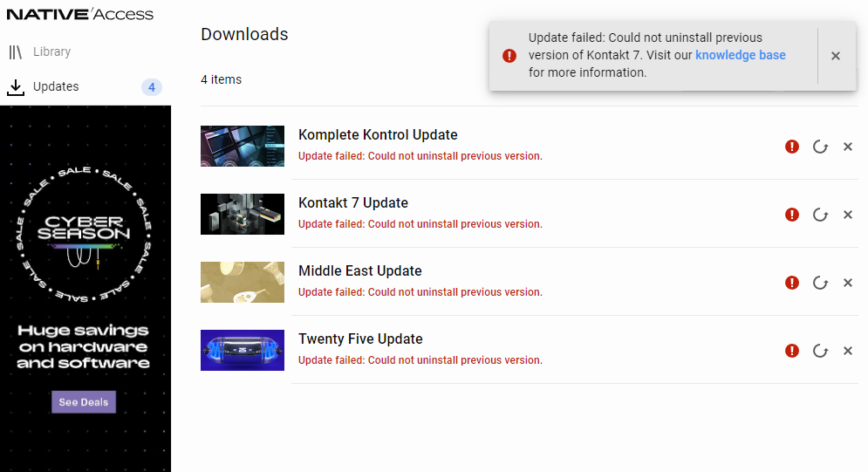This screenshot has width=868, height=472.
Task: Select the Twenty Five Update title
Action: tap(360, 339)
